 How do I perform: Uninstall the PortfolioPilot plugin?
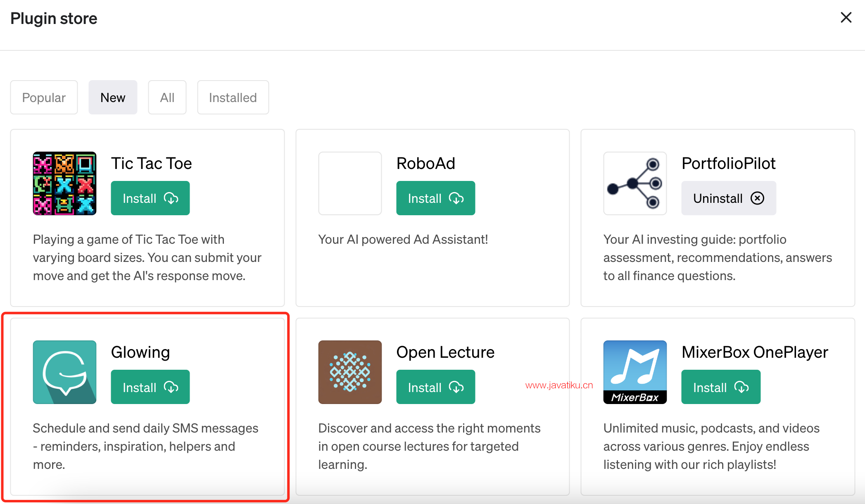pos(729,198)
